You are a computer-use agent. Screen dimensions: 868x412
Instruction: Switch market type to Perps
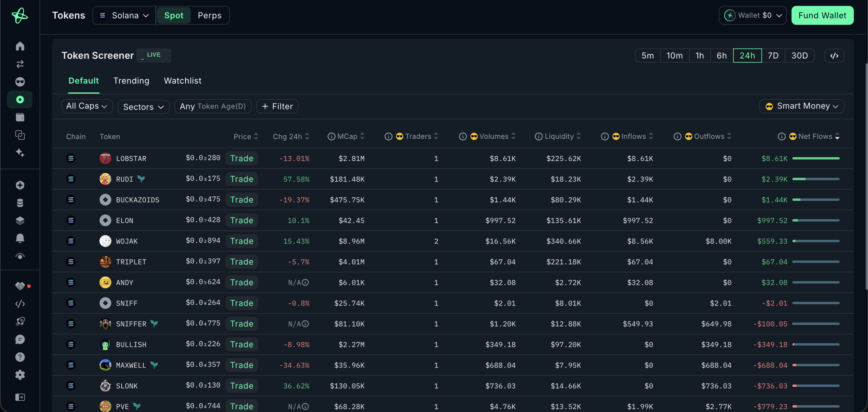[x=210, y=16]
